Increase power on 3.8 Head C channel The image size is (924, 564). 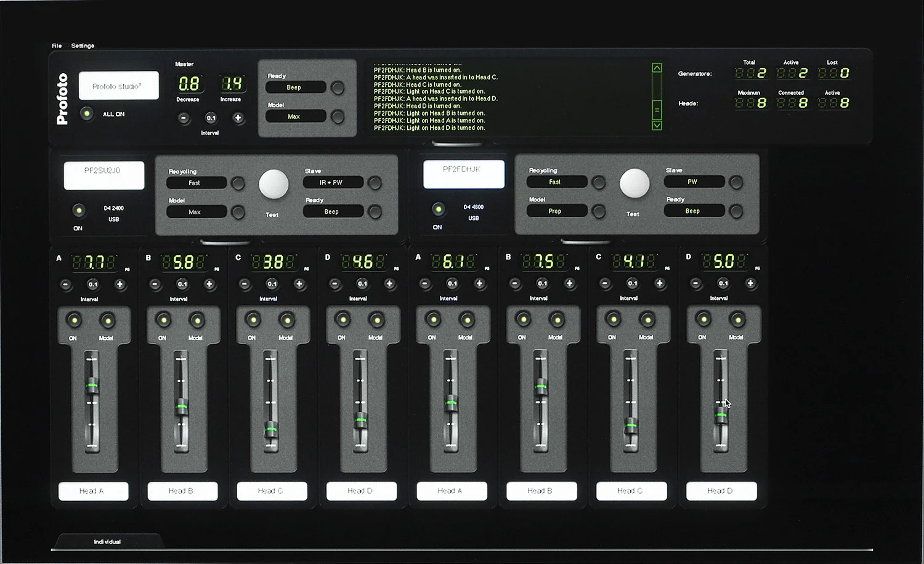pyautogui.click(x=299, y=284)
